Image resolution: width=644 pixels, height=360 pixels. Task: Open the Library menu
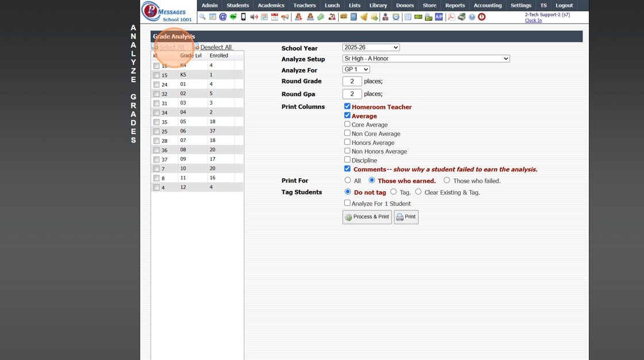pos(378,5)
